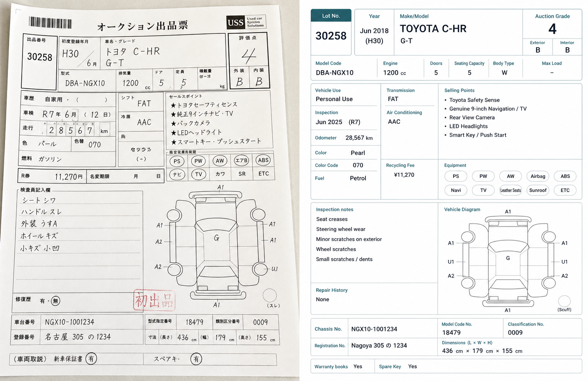Click the handwritten U1 damage mark
The height and width of the screenshot is (381, 588).
[x=274, y=269]
